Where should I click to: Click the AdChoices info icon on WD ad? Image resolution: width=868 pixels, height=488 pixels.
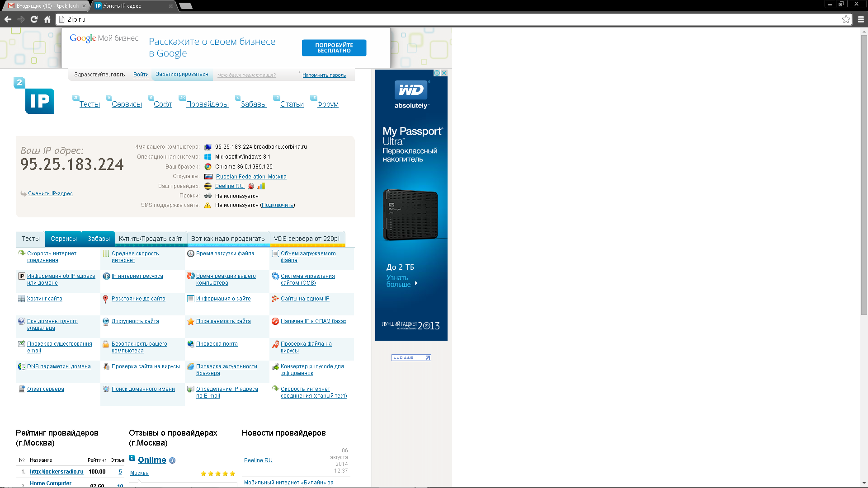(437, 73)
